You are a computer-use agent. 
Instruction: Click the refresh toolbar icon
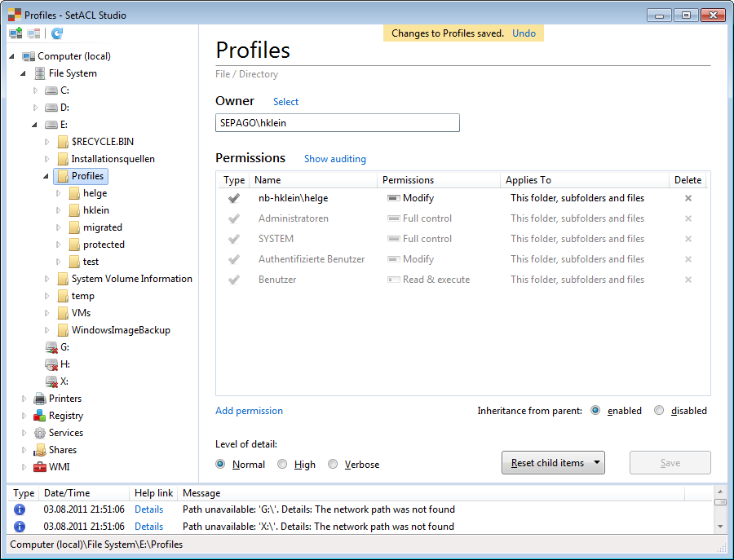click(x=56, y=33)
